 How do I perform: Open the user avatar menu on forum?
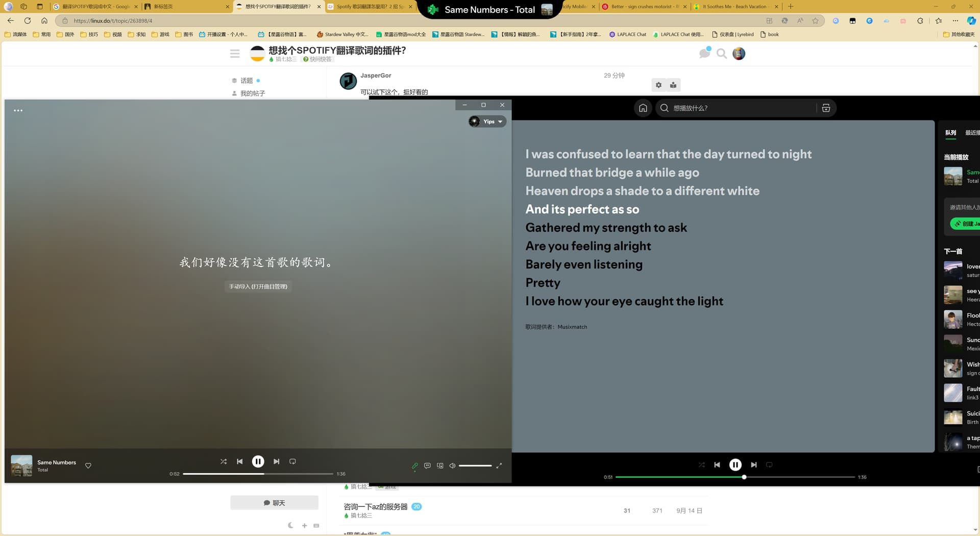pos(739,54)
